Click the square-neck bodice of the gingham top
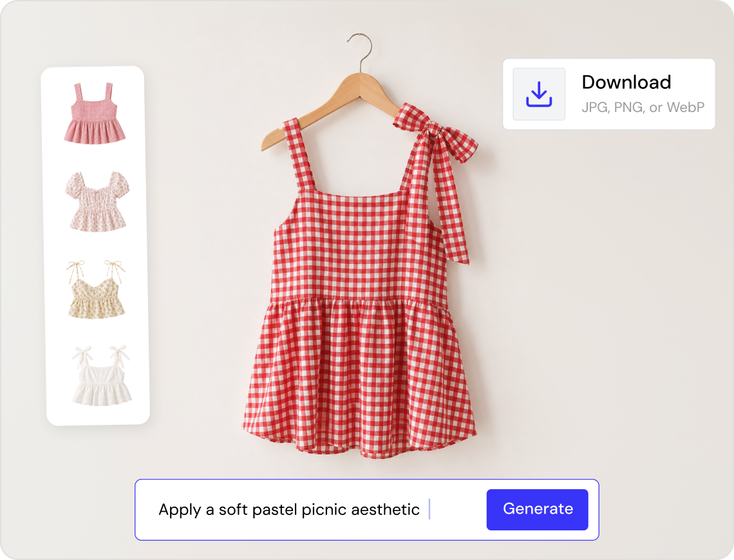The height and width of the screenshot is (560, 734). pyautogui.click(x=359, y=244)
